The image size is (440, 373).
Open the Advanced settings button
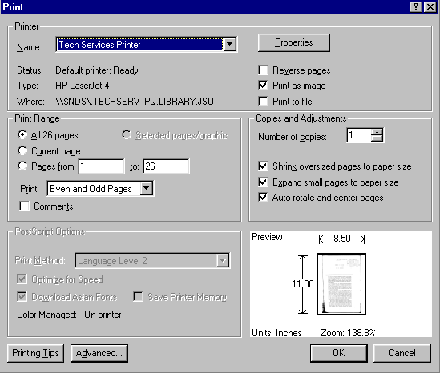point(99,353)
